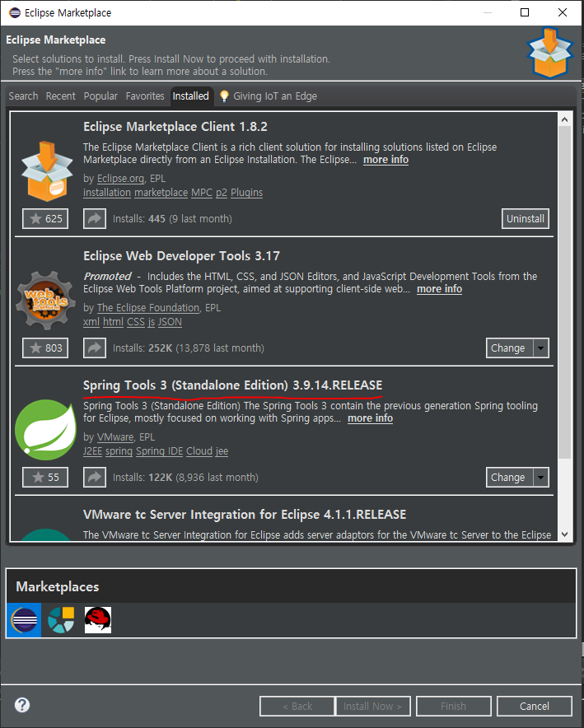The image size is (584, 728).
Task: Open The Eclipse Foundation provider link
Action: 148,308
